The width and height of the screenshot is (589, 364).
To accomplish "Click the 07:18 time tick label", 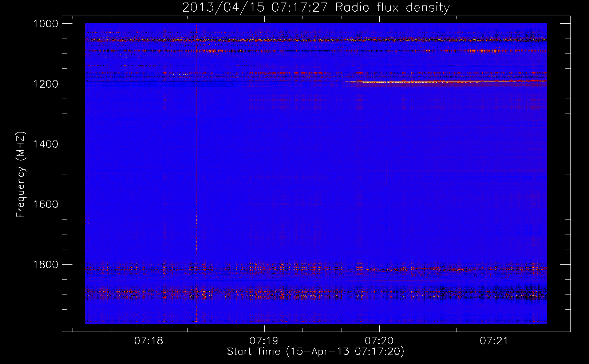I will [149, 341].
